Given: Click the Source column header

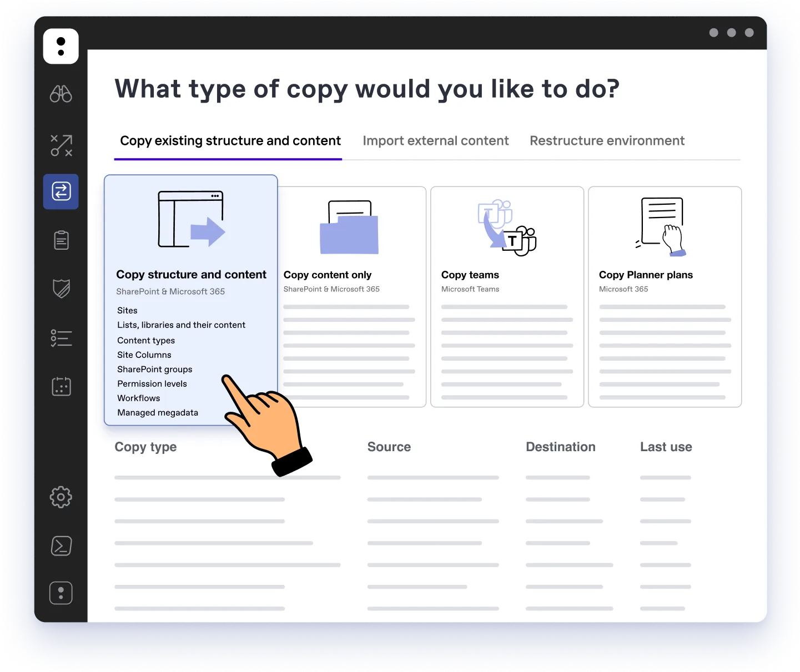Looking at the screenshot, I should [x=389, y=447].
